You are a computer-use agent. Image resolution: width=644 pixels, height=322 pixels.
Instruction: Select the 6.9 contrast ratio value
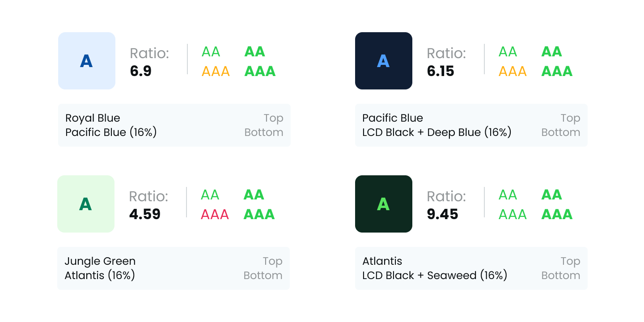click(x=141, y=71)
